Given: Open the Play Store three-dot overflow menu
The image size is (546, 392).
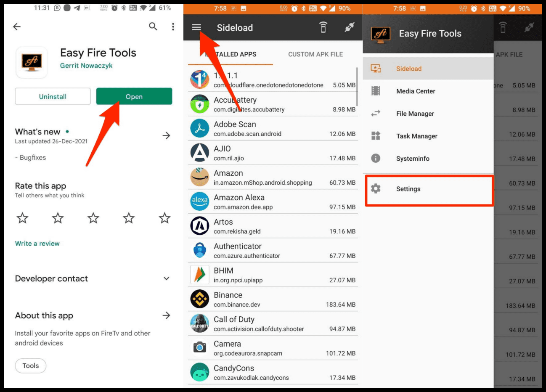Looking at the screenshot, I should coord(173,27).
